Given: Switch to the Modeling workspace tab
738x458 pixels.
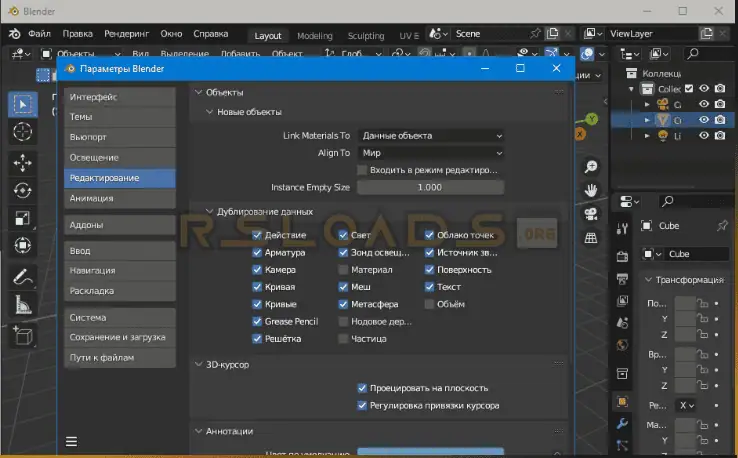Looking at the screenshot, I should [315, 35].
